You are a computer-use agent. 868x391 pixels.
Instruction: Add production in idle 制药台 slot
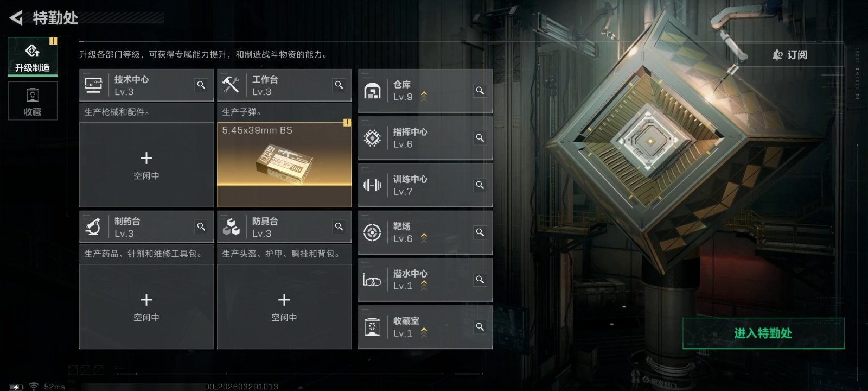coord(146,306)
